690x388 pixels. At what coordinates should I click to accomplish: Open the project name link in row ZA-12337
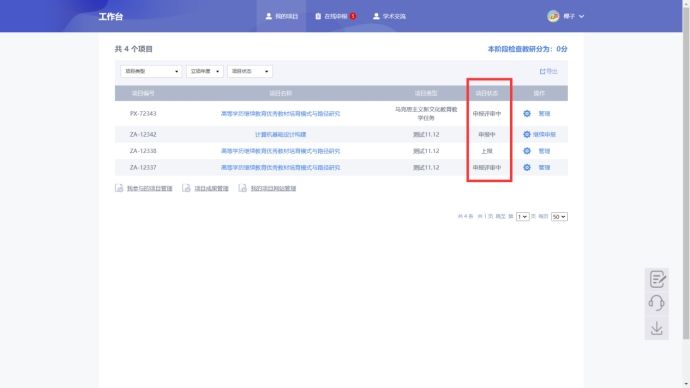pyautogui.click(x=280, y=168)
